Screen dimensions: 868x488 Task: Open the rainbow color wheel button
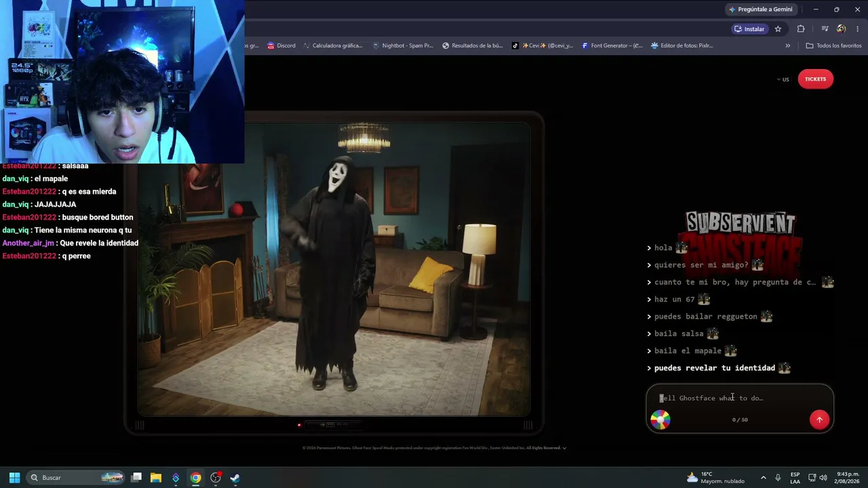point(660,420)
